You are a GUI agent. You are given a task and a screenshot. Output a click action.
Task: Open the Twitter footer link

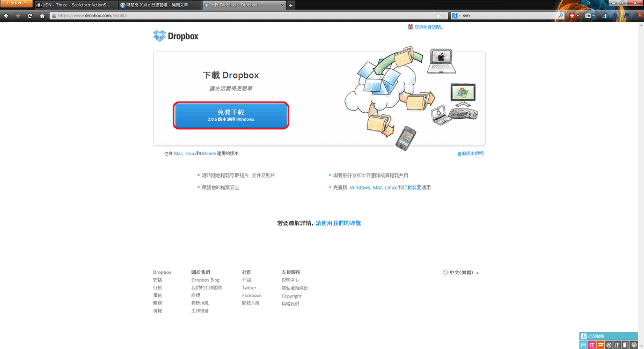[249, 288]
